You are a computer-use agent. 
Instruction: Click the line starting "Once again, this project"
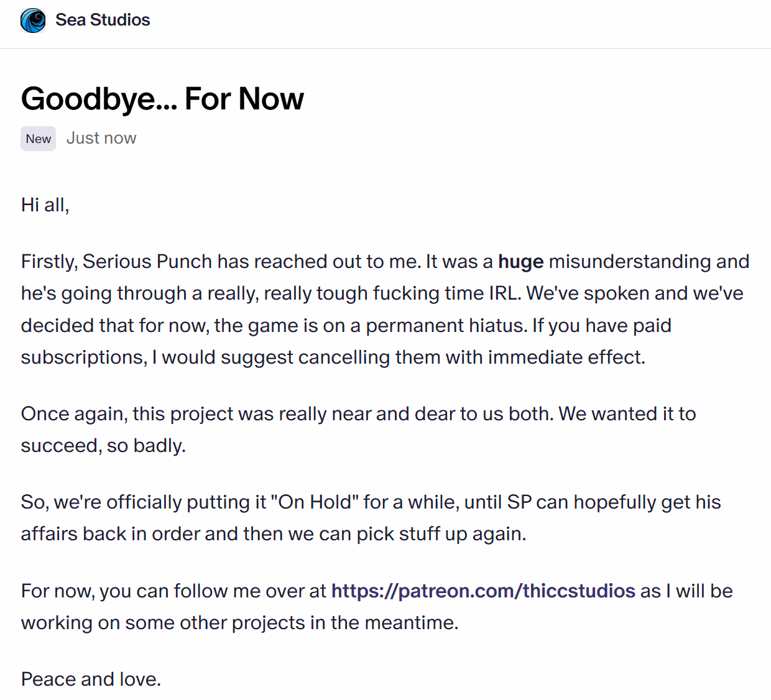point(358,413)
